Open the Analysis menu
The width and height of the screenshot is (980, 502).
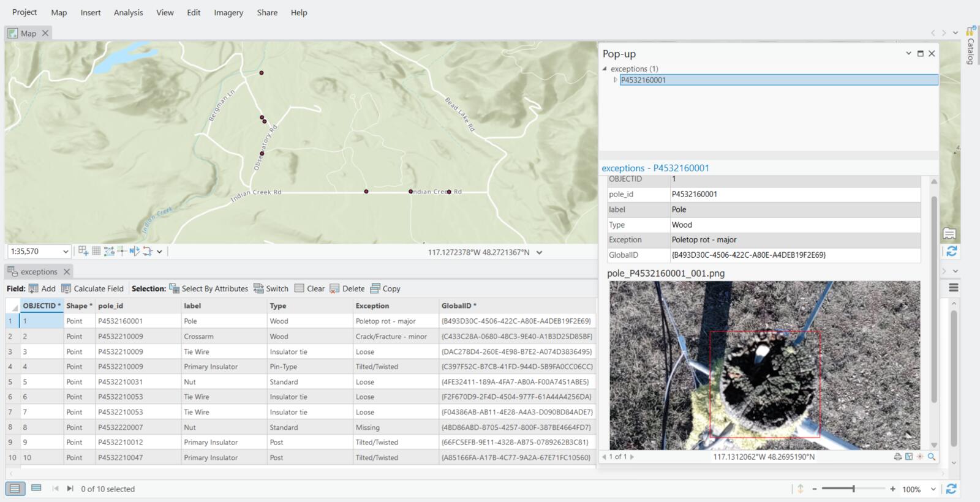click(x=128, y=12)
